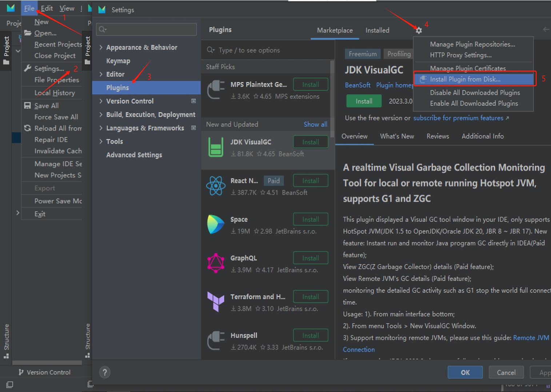Image resolution: width=551 pixels, height=392 pixels.
Task: Open subscribe for premium features link
Action: 458,118
